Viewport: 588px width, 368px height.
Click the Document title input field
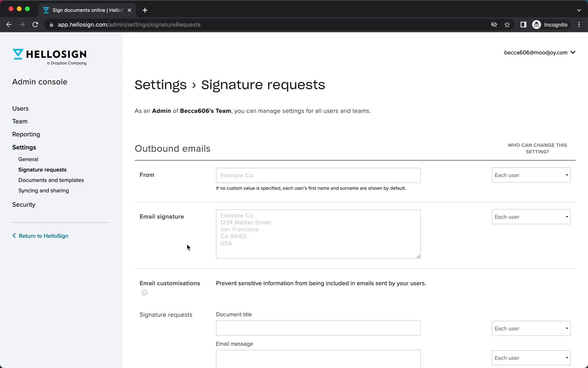click(x=318, y=328)
